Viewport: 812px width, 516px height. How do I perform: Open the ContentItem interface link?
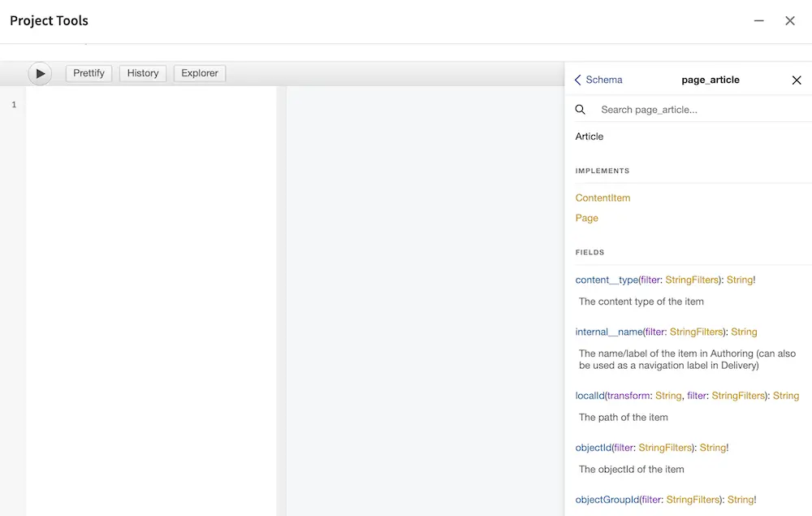pyautogui.click(x=603, y=198)
